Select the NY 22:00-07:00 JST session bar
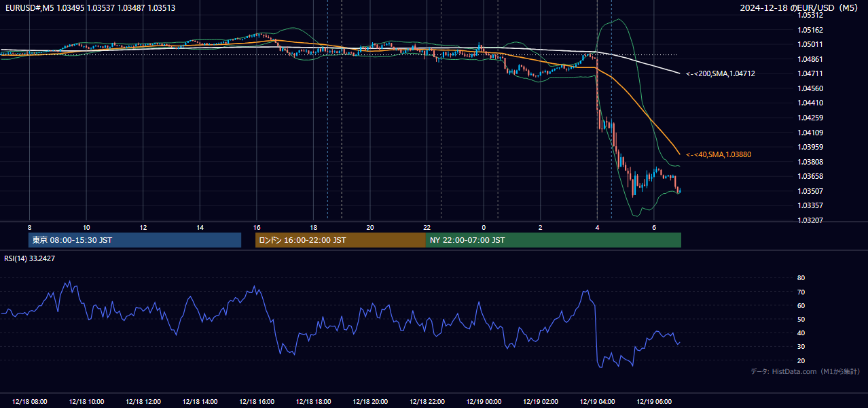Viewport: 868px width, 408px height. point(554,240)
